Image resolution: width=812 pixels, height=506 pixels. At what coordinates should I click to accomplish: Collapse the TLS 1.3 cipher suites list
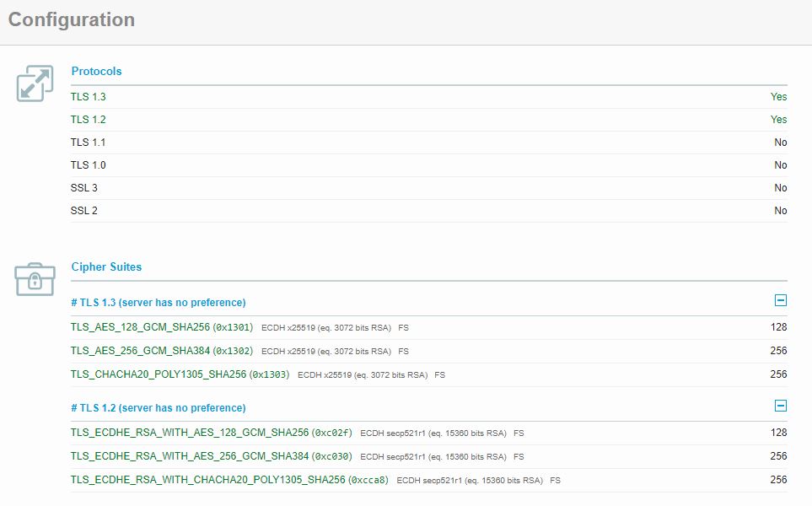(781, 300)
